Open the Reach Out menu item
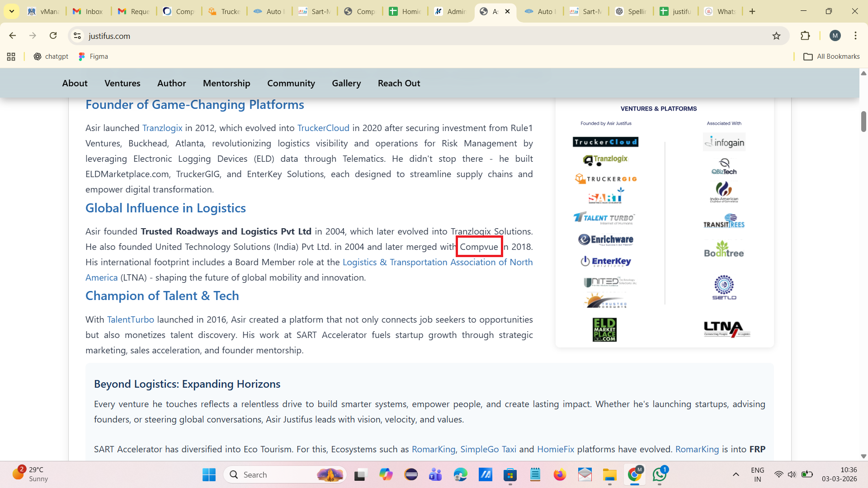The width and height of the screenshot is (868, 488). pos(399,84)
